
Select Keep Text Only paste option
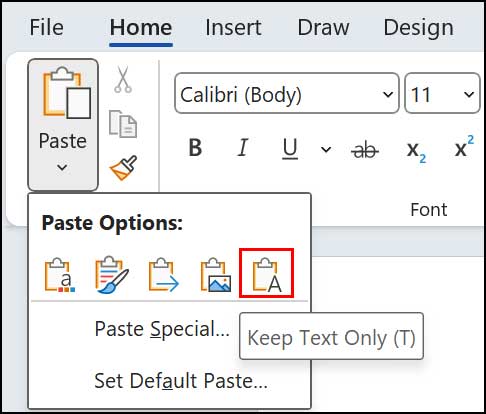(267, 273)
